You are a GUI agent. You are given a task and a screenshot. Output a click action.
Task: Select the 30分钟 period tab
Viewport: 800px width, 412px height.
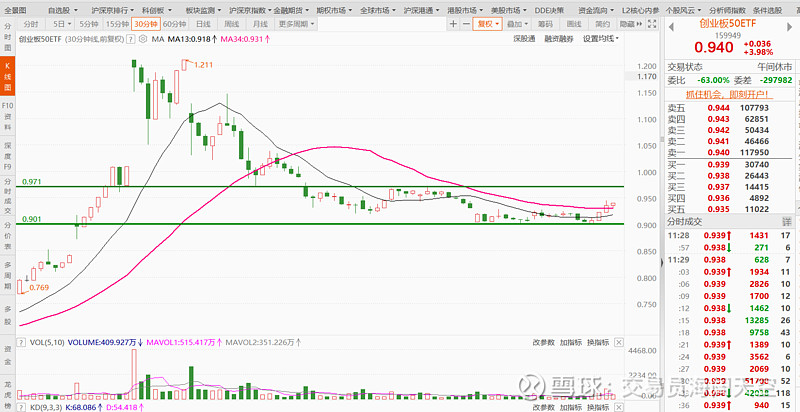click(x=146, y=23)
